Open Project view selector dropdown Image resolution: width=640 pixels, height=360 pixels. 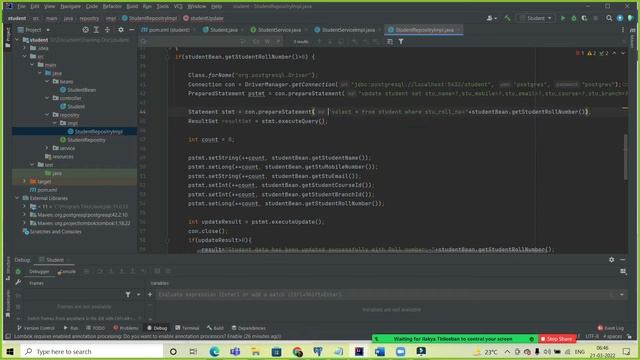[x=34, y=30]
